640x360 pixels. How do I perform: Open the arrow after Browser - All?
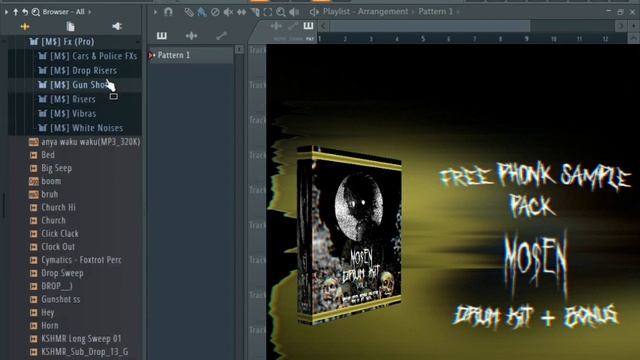[89, 12]
